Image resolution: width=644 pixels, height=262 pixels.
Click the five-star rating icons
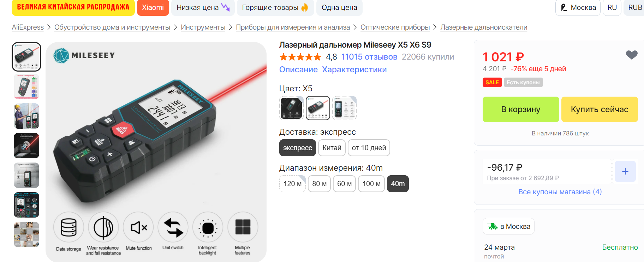(x=300, y=57)
